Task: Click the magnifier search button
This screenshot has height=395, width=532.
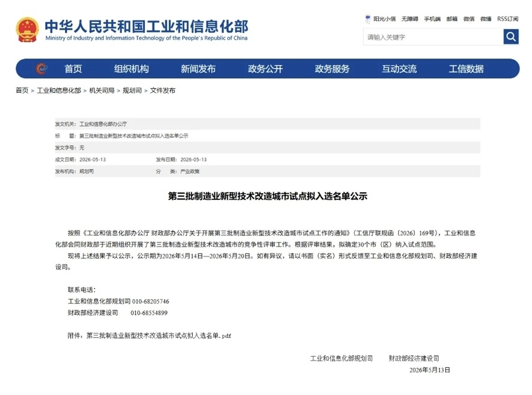Action: coord(511,37)
